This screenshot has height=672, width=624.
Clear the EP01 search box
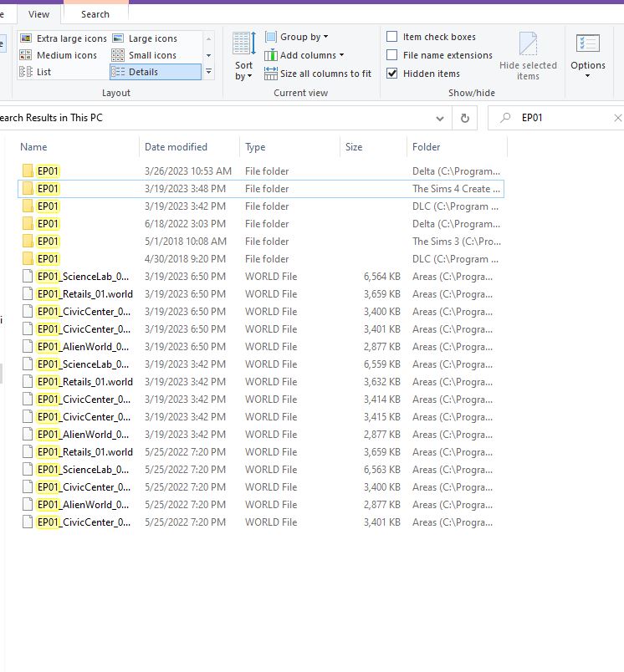click(617, 118)
